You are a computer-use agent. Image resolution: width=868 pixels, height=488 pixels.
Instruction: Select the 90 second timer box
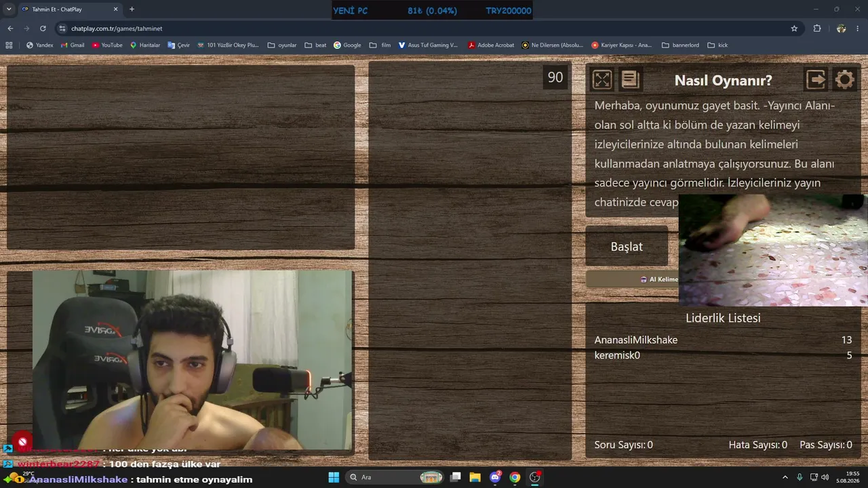[555, 77]
